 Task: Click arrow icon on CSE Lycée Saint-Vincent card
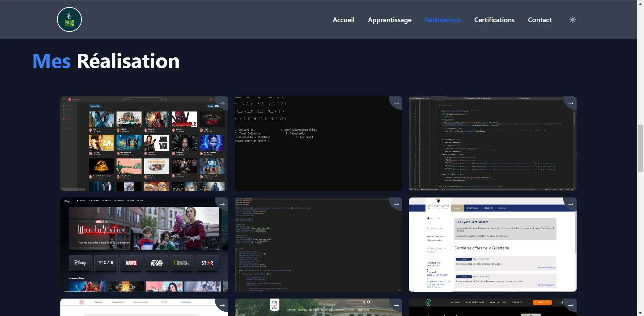tap(571, 204)
